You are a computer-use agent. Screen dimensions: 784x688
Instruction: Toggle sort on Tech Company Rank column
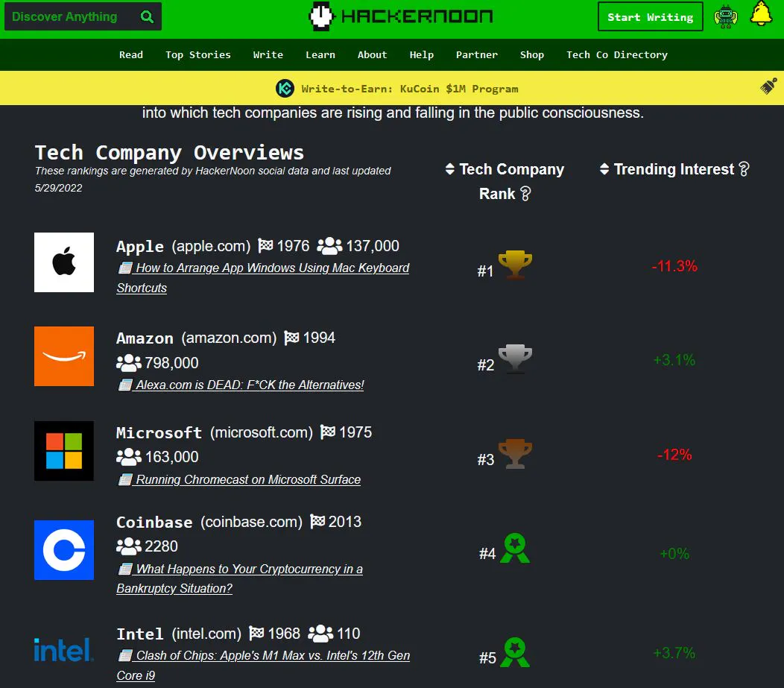tap(450, 169)
